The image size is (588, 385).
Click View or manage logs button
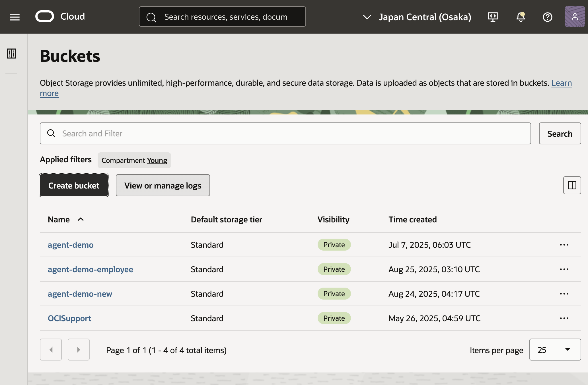[x=163, y=185]
